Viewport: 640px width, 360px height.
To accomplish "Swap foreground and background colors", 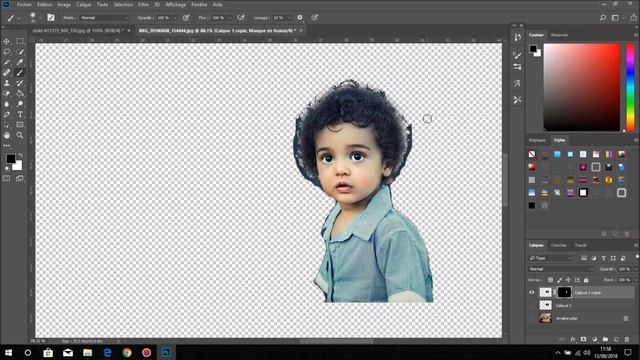I will (20, 155).
